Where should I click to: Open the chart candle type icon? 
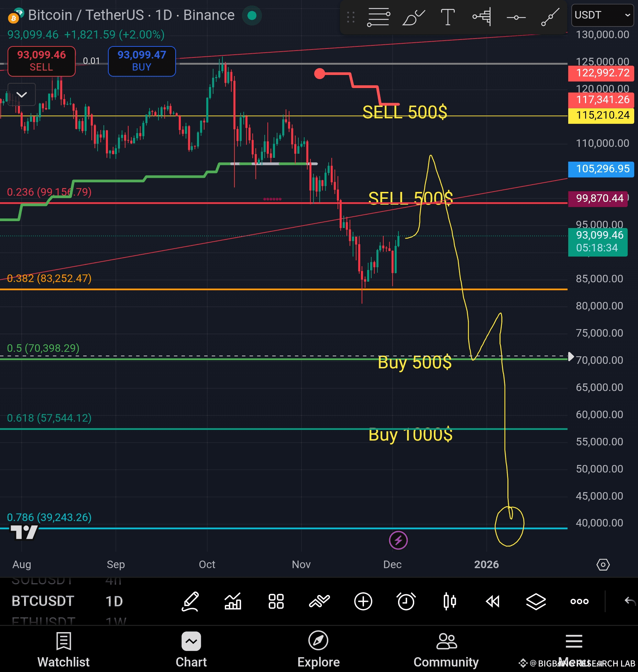pos(450,601)
